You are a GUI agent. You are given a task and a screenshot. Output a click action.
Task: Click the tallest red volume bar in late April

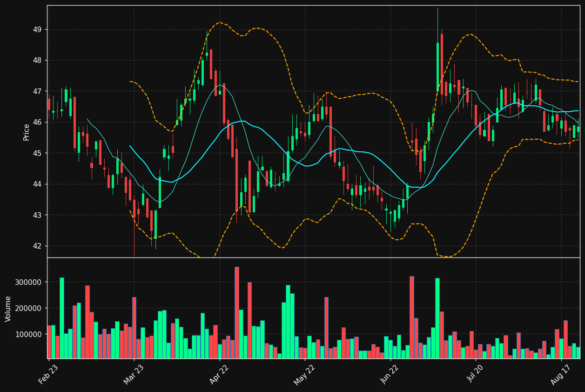[237, 312]
